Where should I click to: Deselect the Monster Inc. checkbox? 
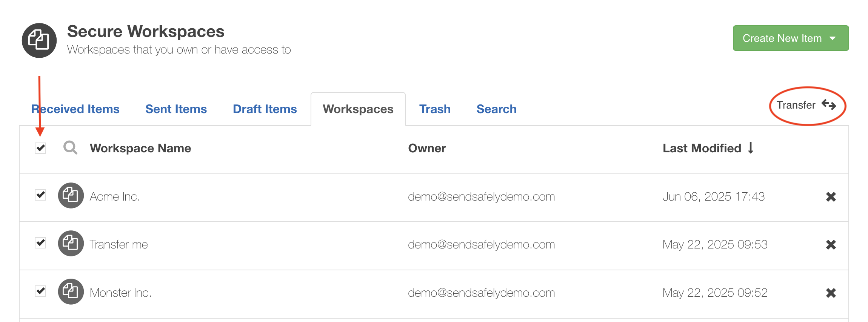pos(40,291)
